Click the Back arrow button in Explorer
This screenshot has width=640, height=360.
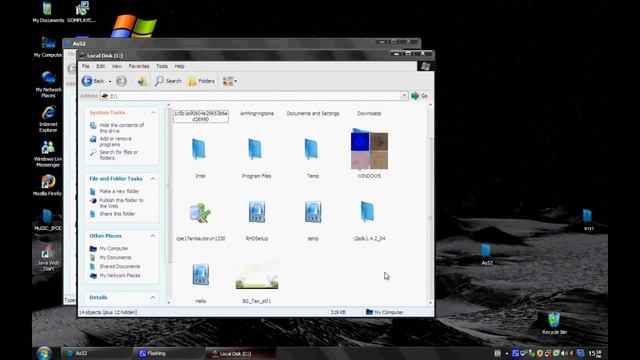(93, 81)
